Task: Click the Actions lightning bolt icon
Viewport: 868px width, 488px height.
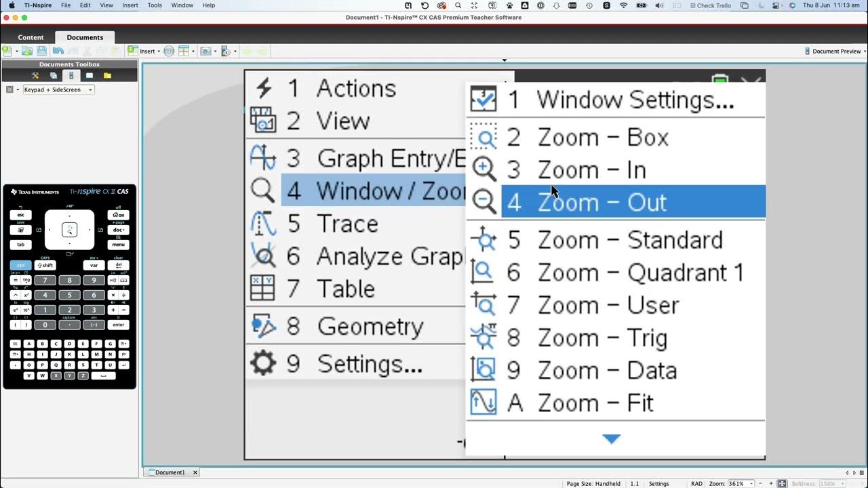Action: tap(264, 88)
